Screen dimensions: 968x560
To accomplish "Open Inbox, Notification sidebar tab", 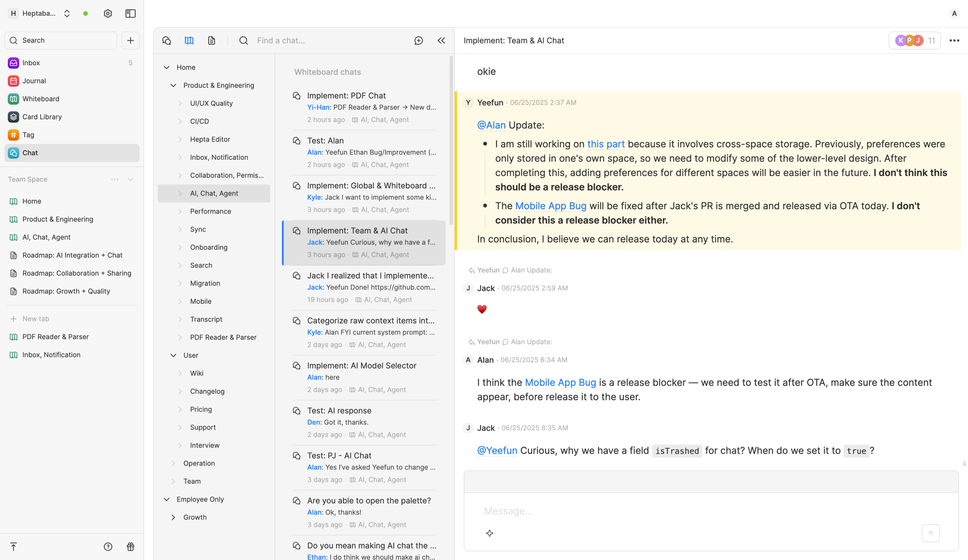I will tap(72, 355).
